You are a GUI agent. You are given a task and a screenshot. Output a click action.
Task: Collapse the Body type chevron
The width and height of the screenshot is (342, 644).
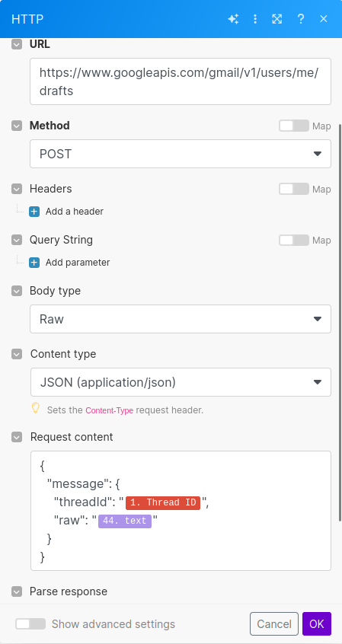coord(17,291)
